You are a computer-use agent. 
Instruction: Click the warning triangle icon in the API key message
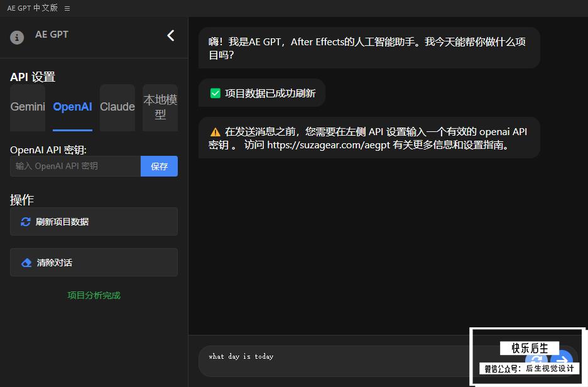click(215, 132)
